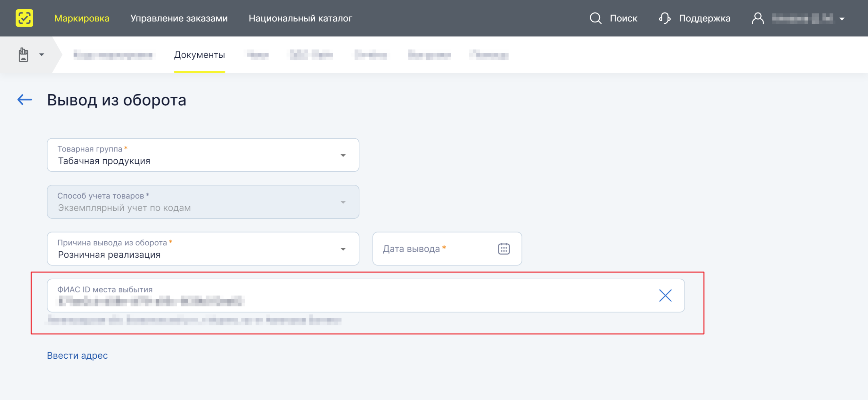Click the yellow Честный знак logo
The image size is (868, 400).
click(x=24, y=18)
